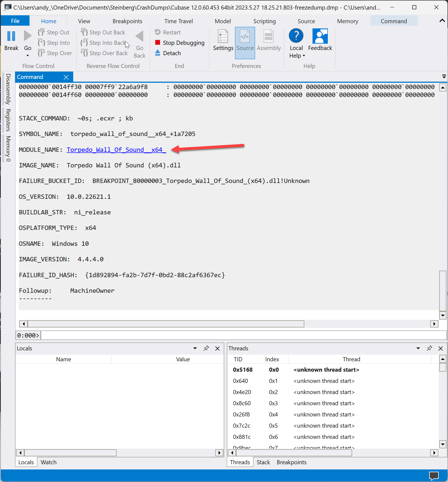Close the Locals panel
Screen dimensions: 448x482
point(217,348)
